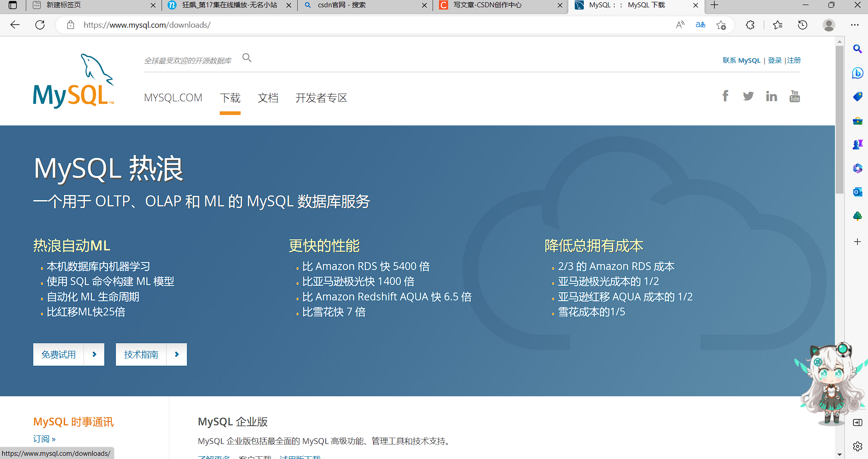
Task: Open the user profile avatar
Action: pyautogui.click(x=829, y=25)
